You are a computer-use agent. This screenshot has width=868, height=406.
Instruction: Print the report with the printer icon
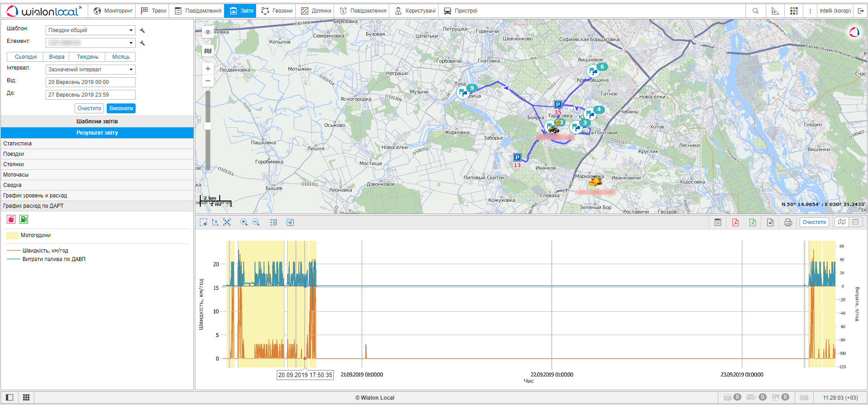788,222
